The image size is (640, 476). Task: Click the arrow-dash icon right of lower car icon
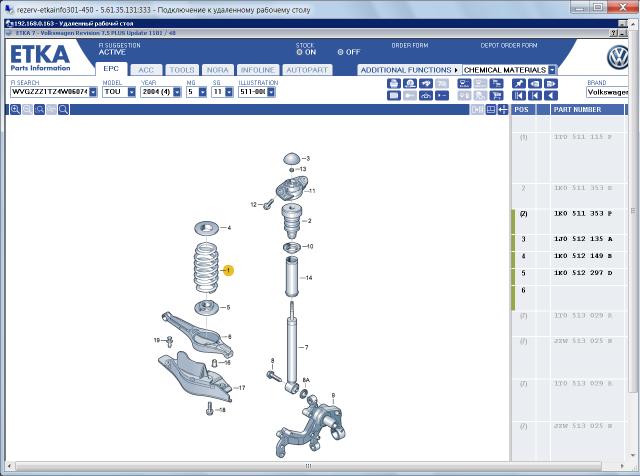442,96
